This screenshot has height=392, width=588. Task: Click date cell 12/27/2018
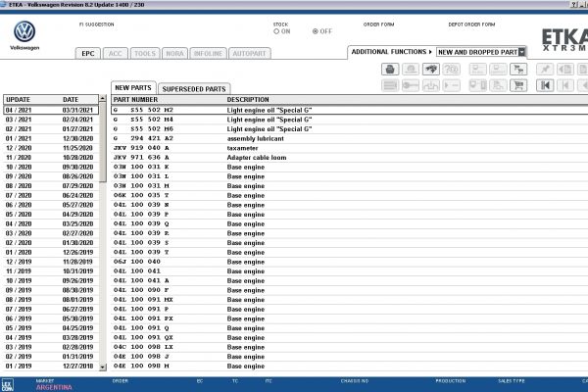78,366
